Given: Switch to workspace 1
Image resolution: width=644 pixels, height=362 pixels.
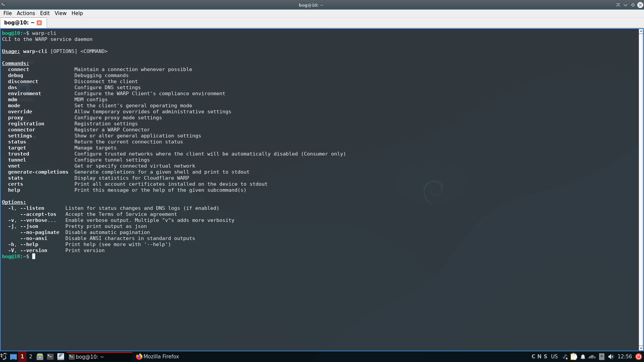Looking at the screenshot, I should point(22,357).
